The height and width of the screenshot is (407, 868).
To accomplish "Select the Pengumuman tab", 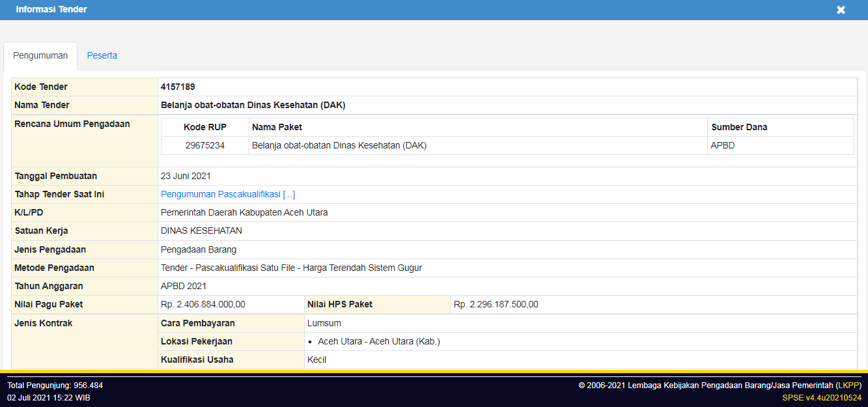I will tap(40, 55).
